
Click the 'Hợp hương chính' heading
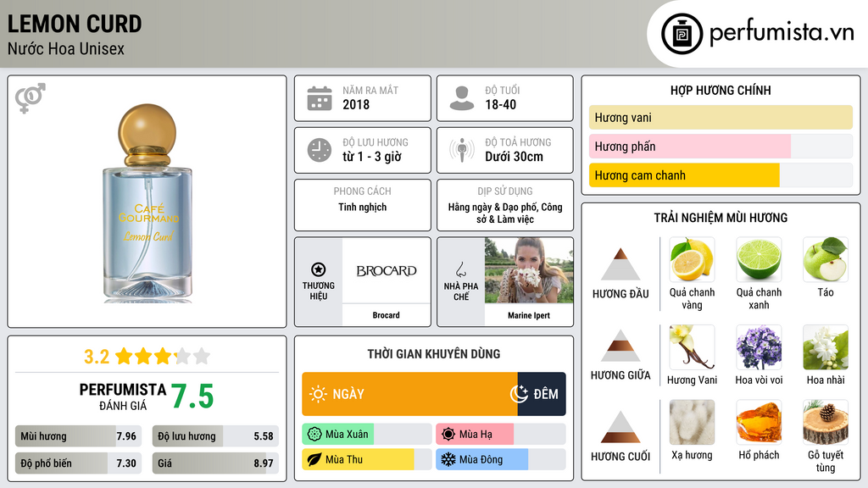(721, 90)
